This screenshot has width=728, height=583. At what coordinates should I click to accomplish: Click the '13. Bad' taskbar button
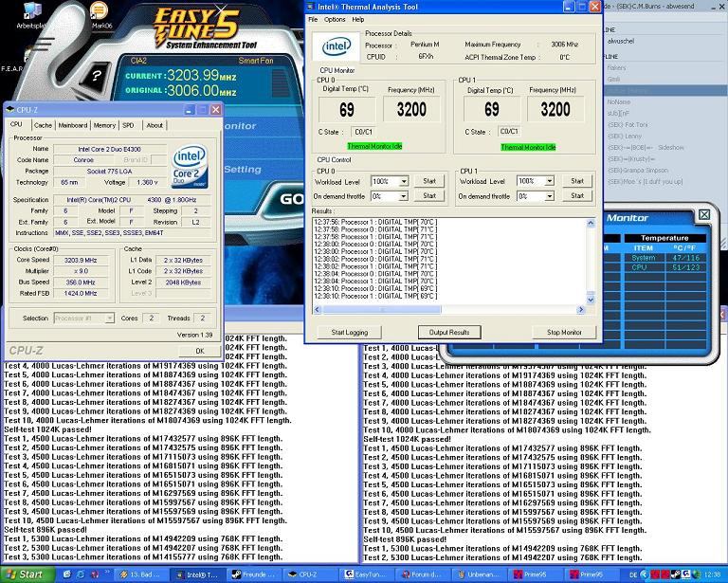click(141, 574)
